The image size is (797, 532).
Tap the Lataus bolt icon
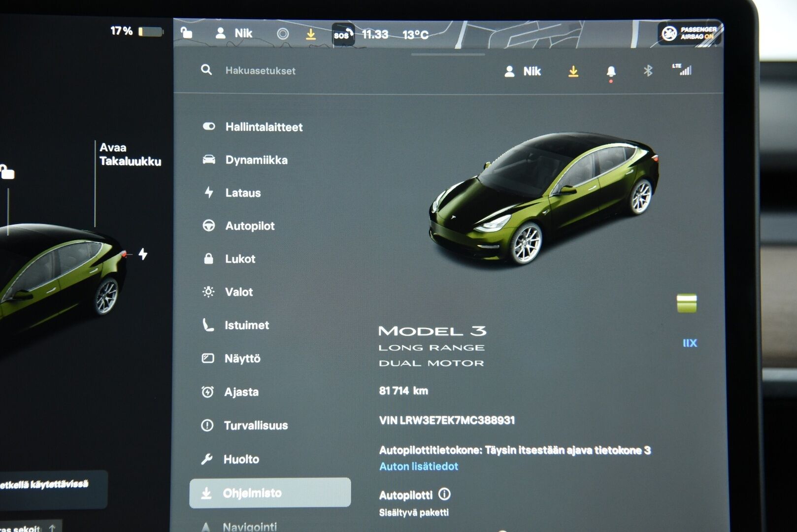[209, 192]
